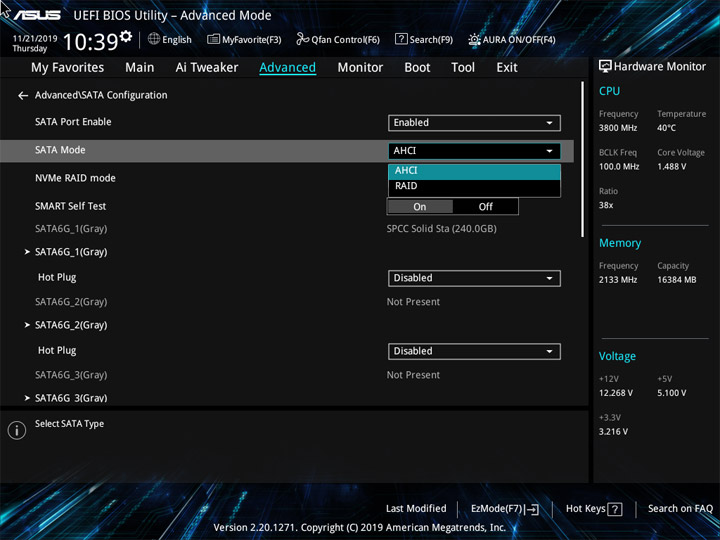The height and width of the screenshot is (540, 720).
Task: Select the NVMe RAID mode row
Action: tap(75, 178)
